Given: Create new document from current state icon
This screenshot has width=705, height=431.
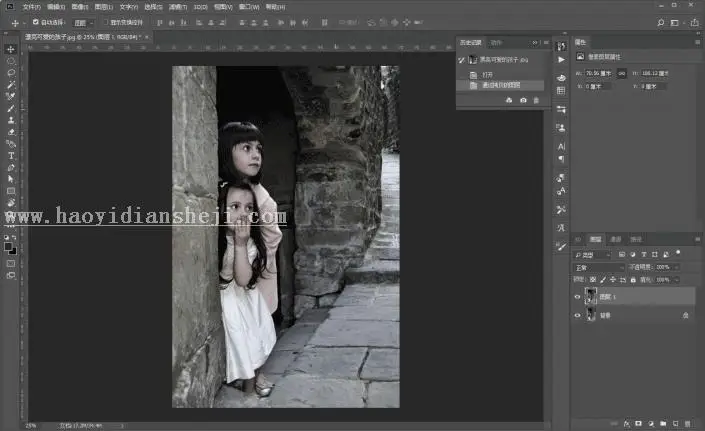Looking at the screenshot, I should (x=509, y=100).
